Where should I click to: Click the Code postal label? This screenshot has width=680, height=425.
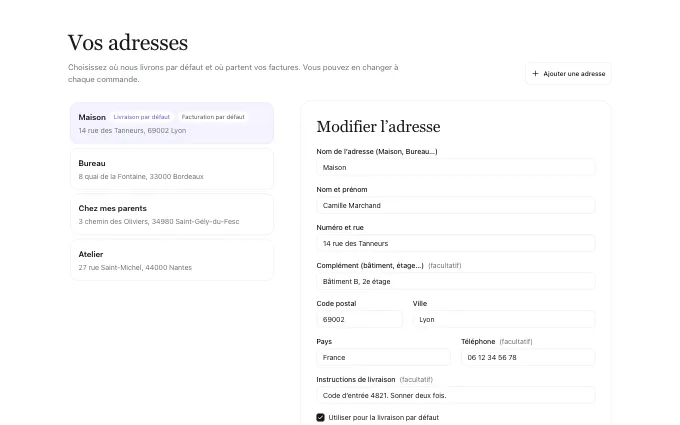(337, 304)
